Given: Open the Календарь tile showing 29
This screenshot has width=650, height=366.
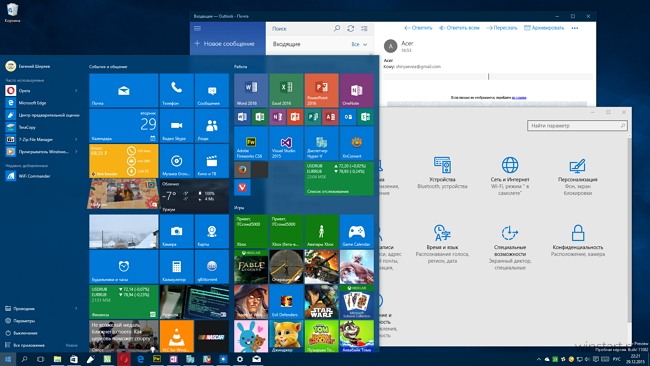Looking at the screenshot, I should [x=124, y=126].
